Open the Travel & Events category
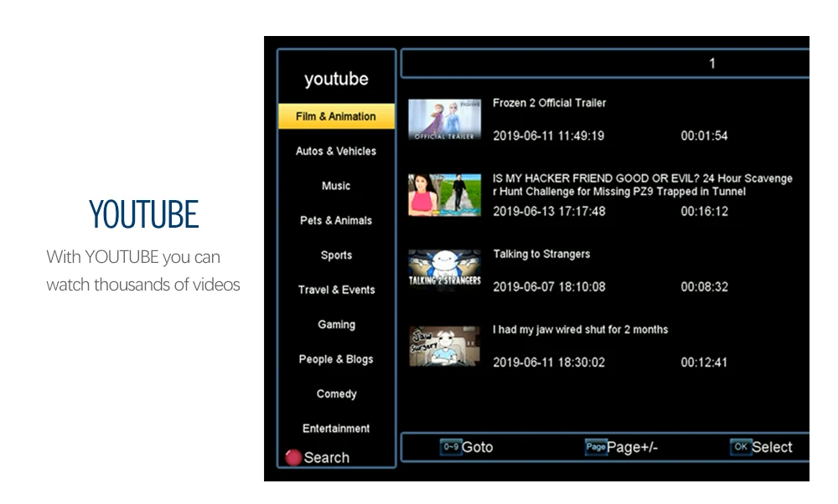Viewport: 838px width, 504px height. (336, 290)
